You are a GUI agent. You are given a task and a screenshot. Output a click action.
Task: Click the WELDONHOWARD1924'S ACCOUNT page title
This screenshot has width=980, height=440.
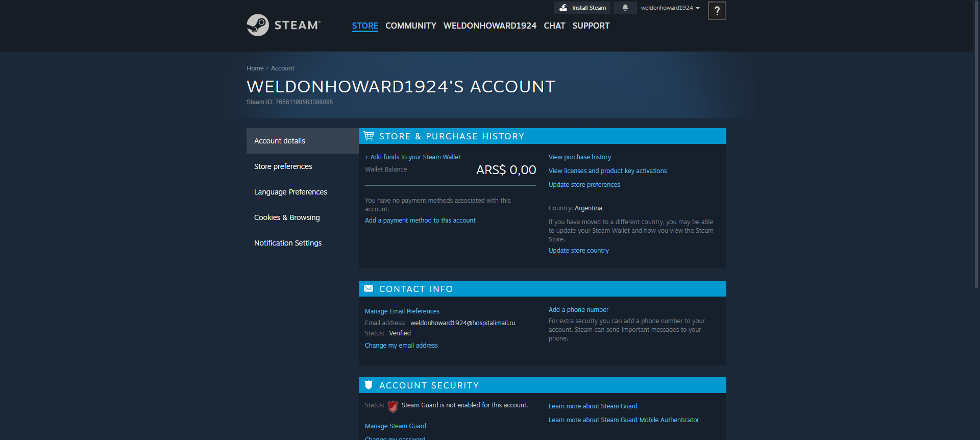[x=401, y=87]
